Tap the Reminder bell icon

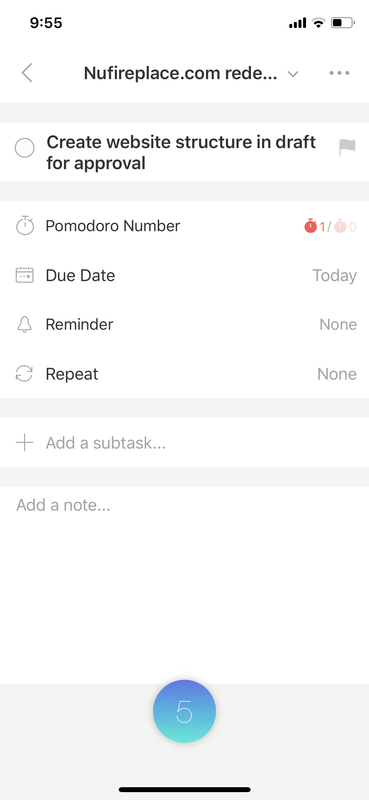coord(24,324)
